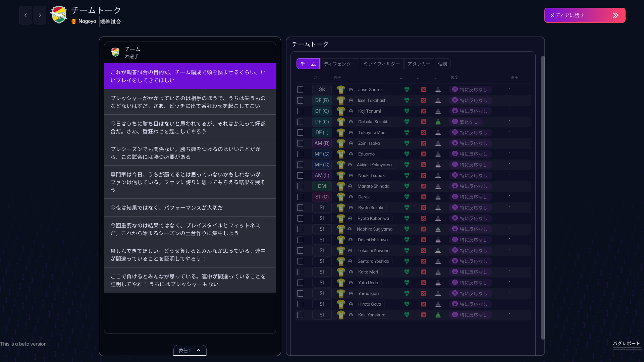Select the checkbox for Koki Yonekura
Screen dimensions: 644x362
[x=300, y=315]
